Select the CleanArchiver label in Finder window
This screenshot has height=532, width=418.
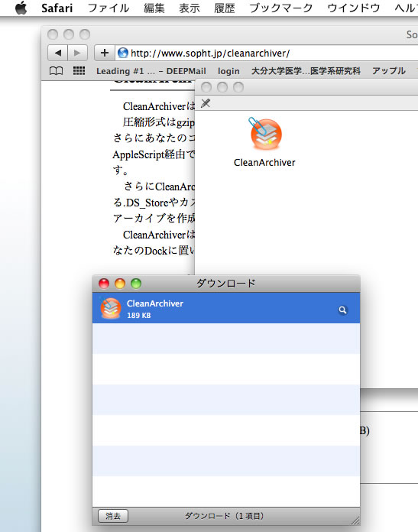pos(264,163)
